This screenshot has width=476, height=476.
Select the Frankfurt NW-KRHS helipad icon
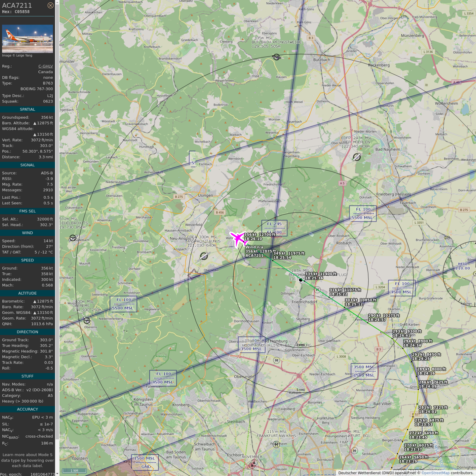276,445
